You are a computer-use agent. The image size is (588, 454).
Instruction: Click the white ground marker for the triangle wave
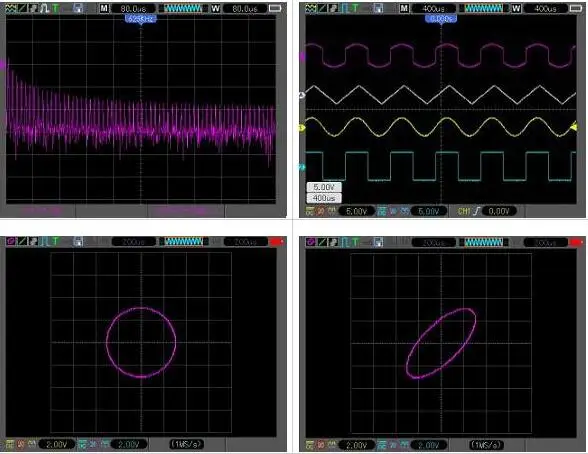tap(302, 95)
